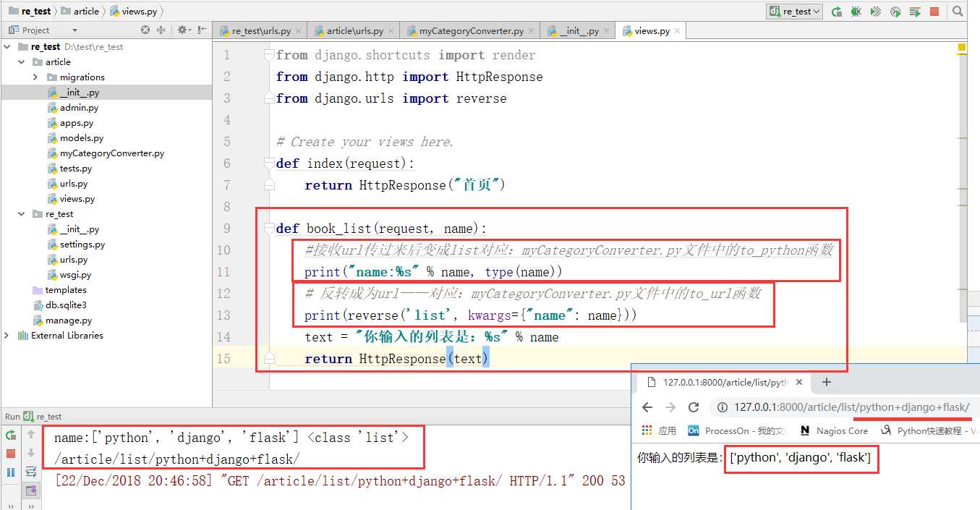Click article breadcrumb in navigation bar
This screenshot has width=980, height=510.
pyautogui.click(x=80, y=11)
